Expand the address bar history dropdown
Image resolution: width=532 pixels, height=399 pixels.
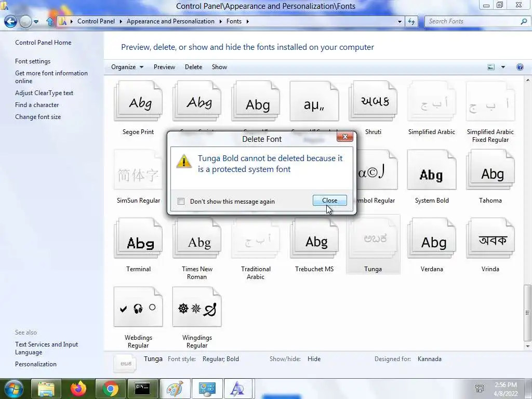tap(400, 21)
